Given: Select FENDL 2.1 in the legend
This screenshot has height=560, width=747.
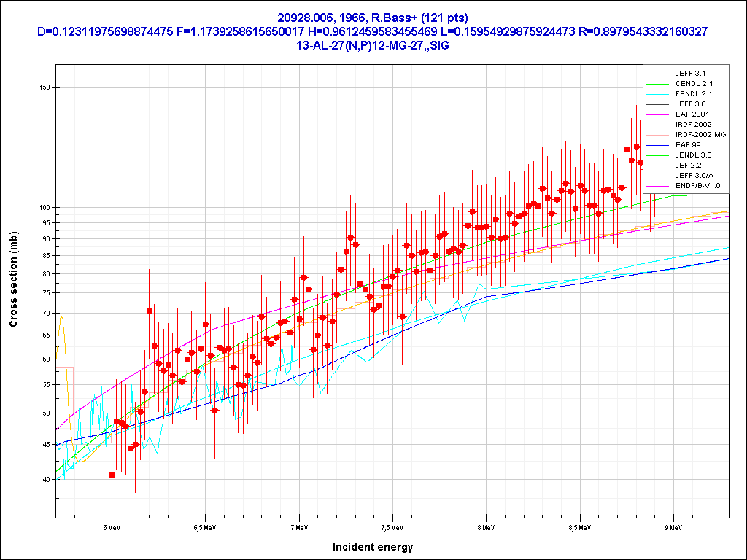Looking at the screenshot, I should point(694,94).
